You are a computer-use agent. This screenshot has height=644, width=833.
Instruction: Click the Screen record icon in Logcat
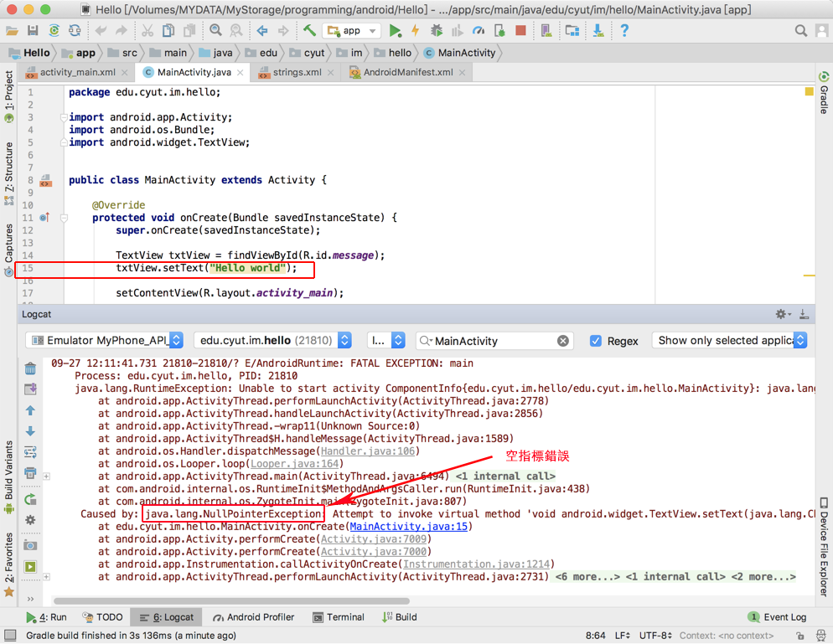click(x=30, y=566)
